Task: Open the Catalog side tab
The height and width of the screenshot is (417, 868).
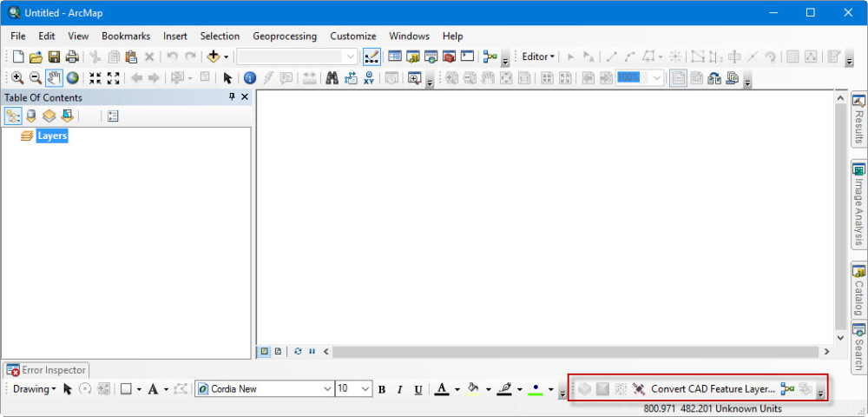Action: (858, 291)
